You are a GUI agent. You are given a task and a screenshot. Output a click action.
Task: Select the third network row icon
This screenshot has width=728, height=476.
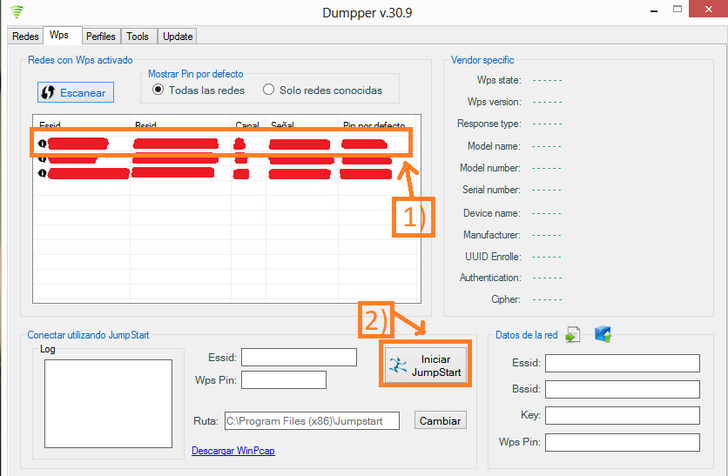pyautogui.click(x=43, y=173)
